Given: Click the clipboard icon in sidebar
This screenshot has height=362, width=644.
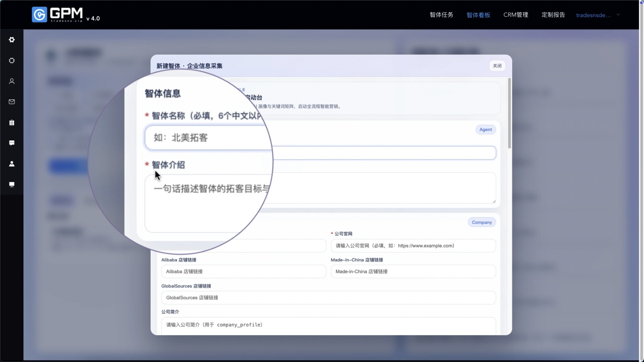Looking at the screenshot, I should pos(12,123).
